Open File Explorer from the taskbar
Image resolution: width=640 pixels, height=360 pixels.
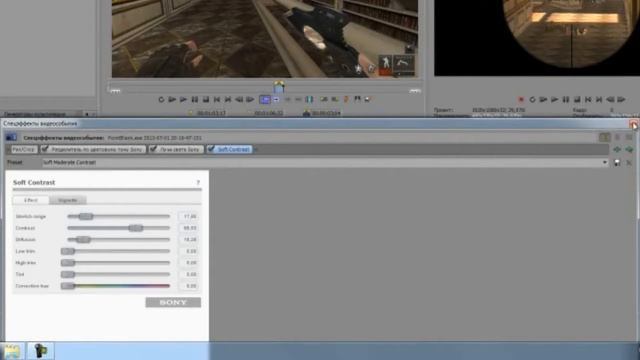[12, 351]
